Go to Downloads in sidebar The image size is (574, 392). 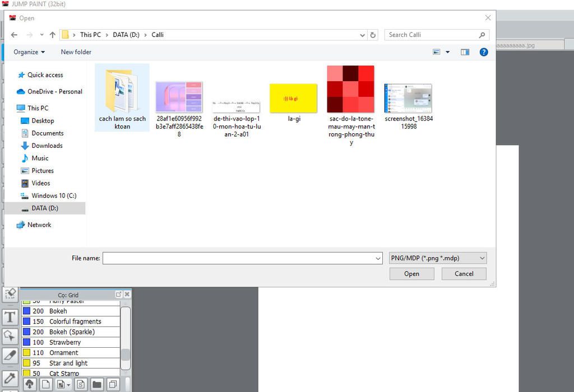[x=47, y=146]
